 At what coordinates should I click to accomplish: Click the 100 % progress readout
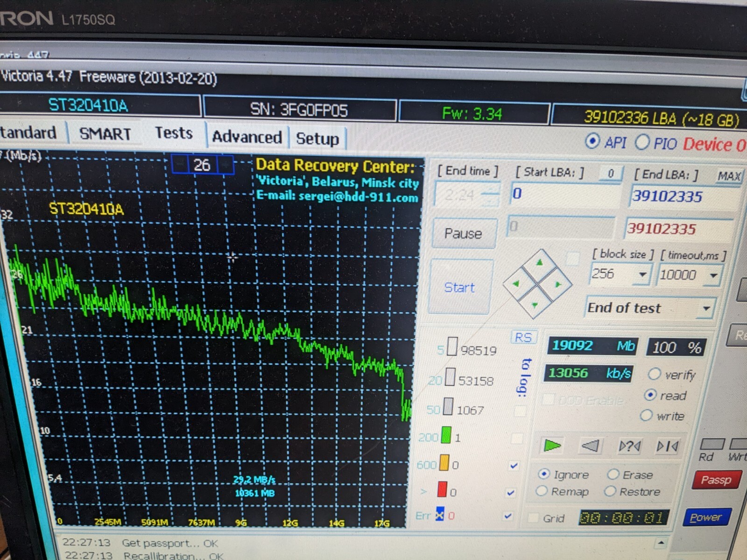click(x=677, y=347)
